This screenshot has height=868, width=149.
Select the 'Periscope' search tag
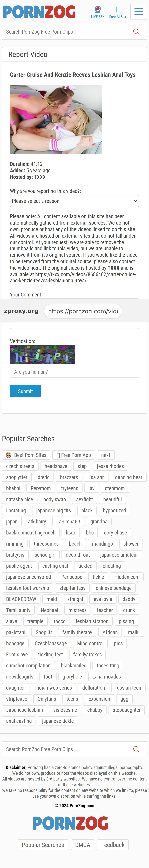pos(72,577)
